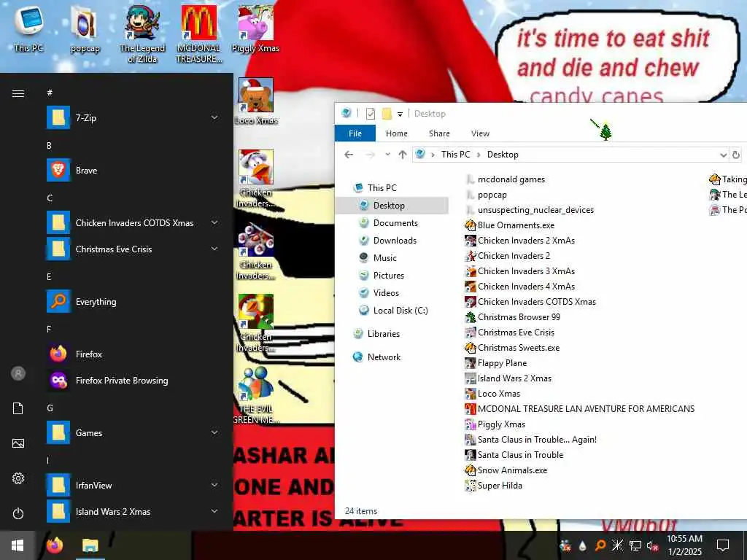Click the Start menu hamburger icon
Image resolution: width=747 pixels, height=560 pixels.
click(x=18, y=93)
